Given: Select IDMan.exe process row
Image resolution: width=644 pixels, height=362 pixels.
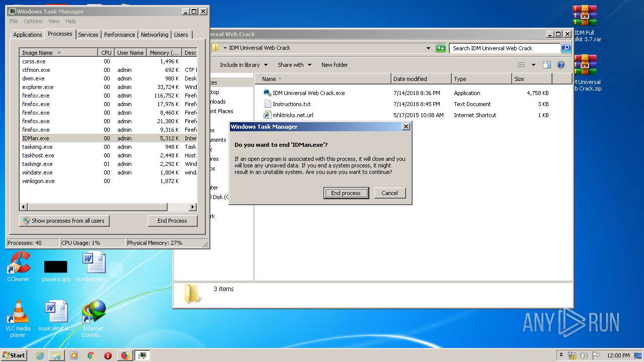Looking at the screenshot, I should (108, 138).
